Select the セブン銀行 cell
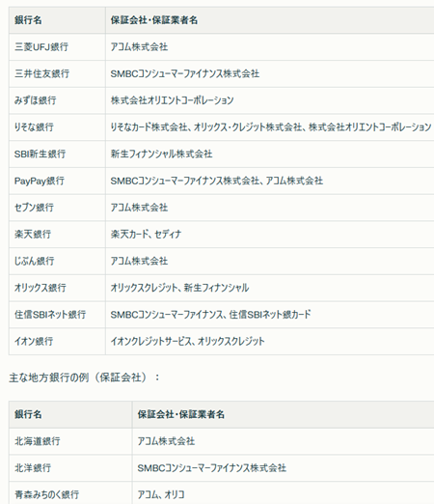This screenshot has width=434, height=504. (57, 208)
